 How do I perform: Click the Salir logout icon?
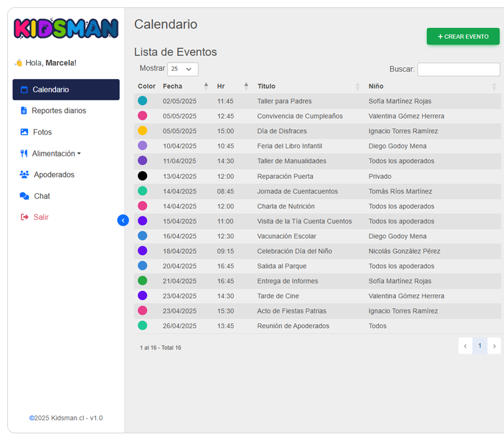click(25, 217)
